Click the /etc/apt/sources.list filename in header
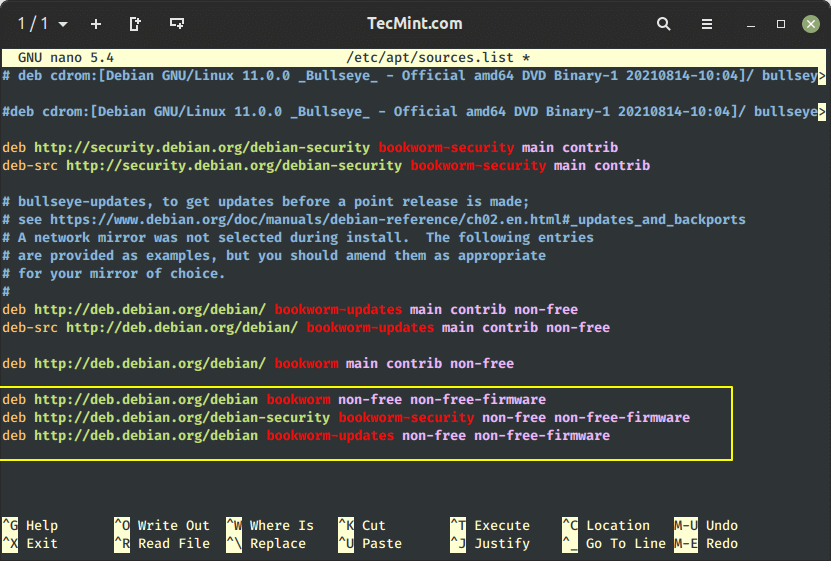Image resolution: width=831 pixels, height=561 pixels. [430, 58]
